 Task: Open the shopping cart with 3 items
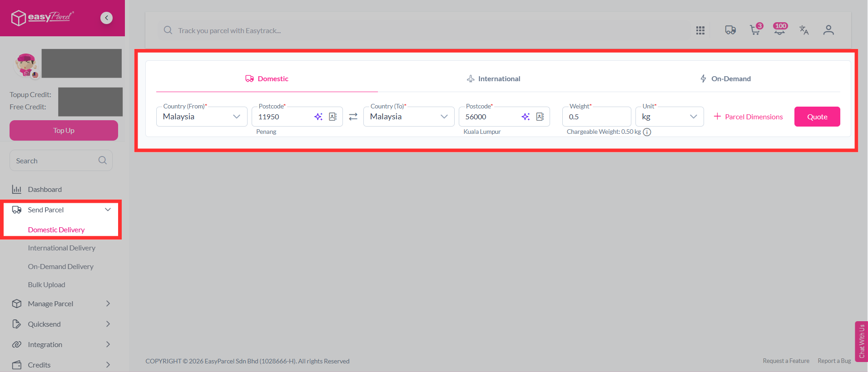[x=756, y=29]
